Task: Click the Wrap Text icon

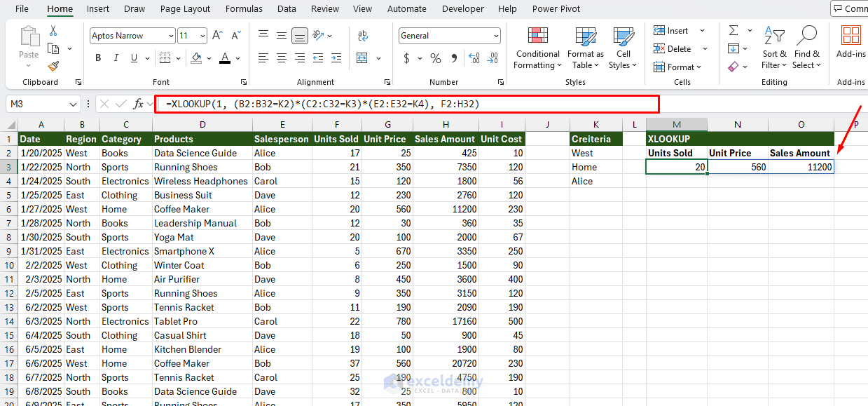Action: click(363, 36)
